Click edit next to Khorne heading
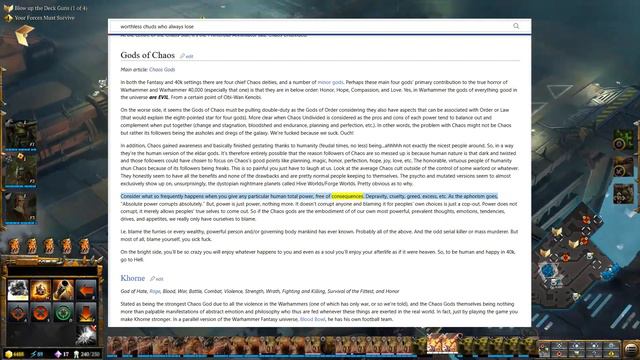Viewport: 640px width, 360px height. point(156,279)
